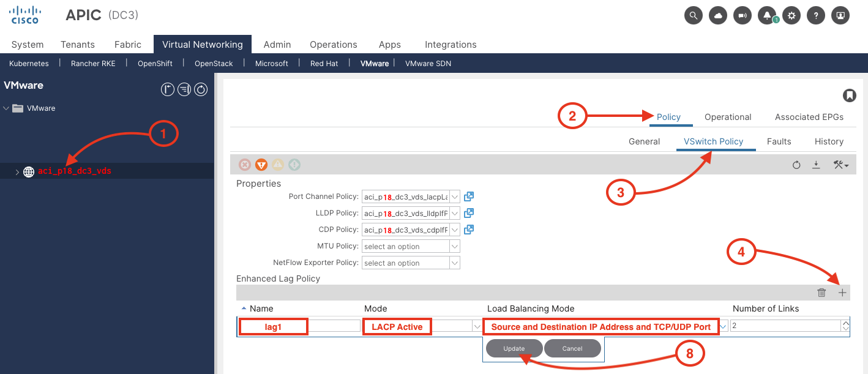Open the Port Channel Policy dropdown
Screen dimensions: 868x374
coord(454,196)
